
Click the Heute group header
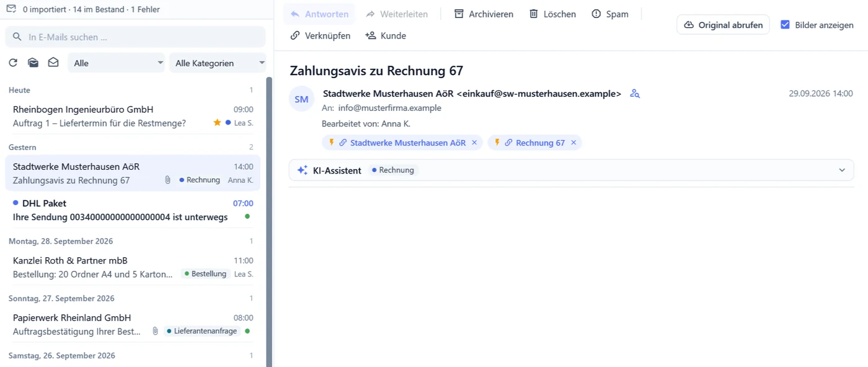(19, 90)
